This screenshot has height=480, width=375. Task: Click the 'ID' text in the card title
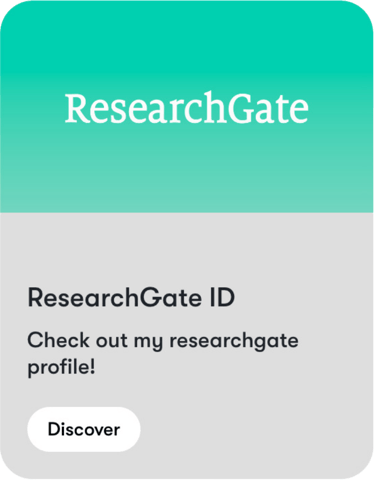(222, 297)
